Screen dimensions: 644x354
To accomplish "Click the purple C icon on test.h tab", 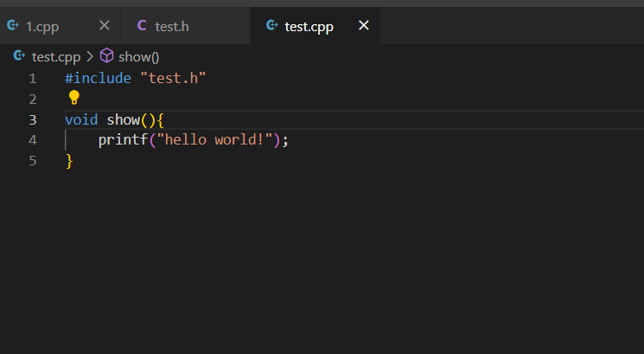I will click(x=142, y=26).
